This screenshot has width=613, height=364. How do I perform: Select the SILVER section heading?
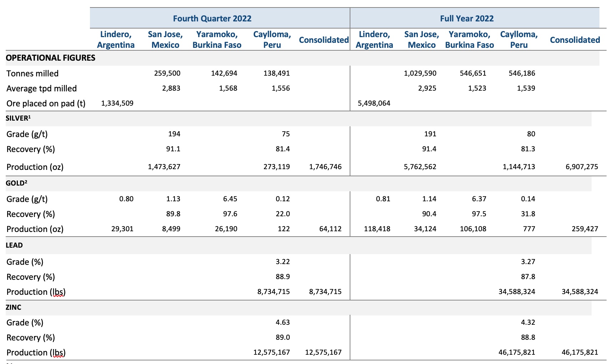coord(16,118)
